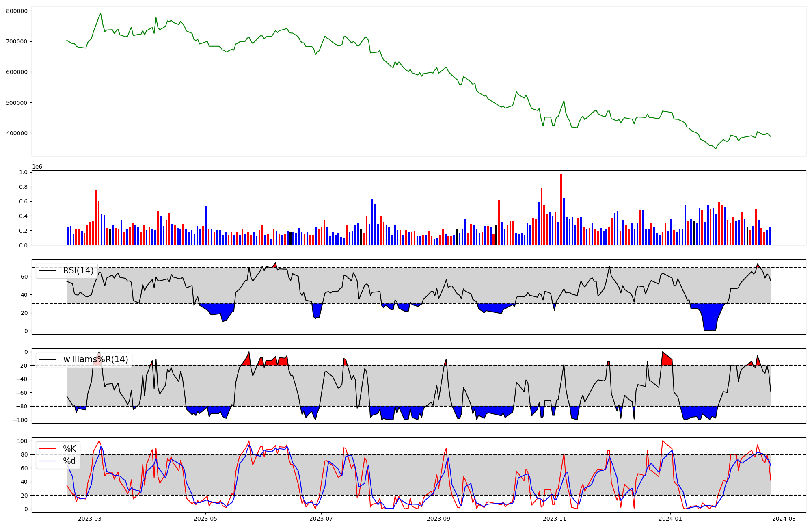This screenshot has width=812, height=528.
Task: Select the %K legend entry text
Action: point(69,449)
